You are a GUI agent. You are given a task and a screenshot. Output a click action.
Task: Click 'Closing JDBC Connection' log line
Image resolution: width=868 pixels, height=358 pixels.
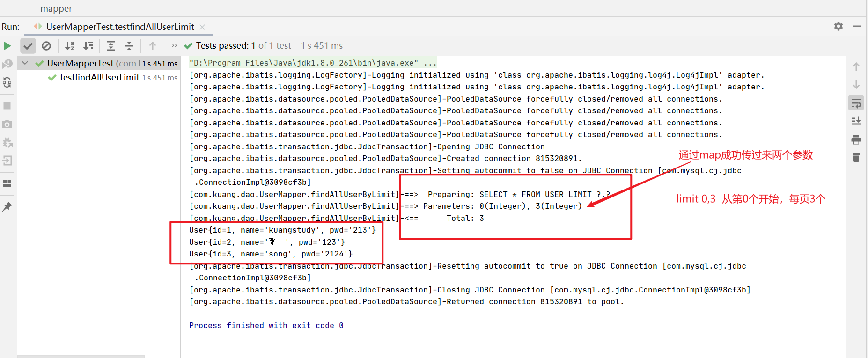[470, 290]
